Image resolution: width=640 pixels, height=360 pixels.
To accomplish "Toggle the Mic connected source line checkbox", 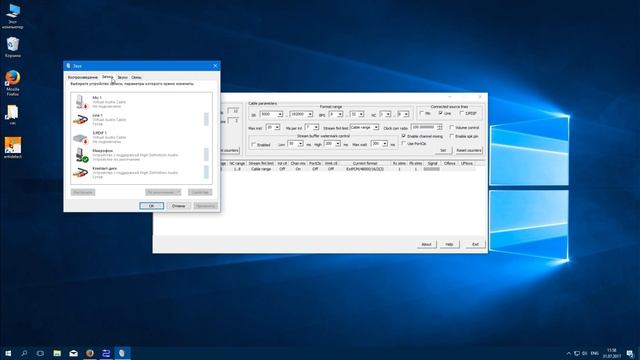I will (x=425, y=113).
